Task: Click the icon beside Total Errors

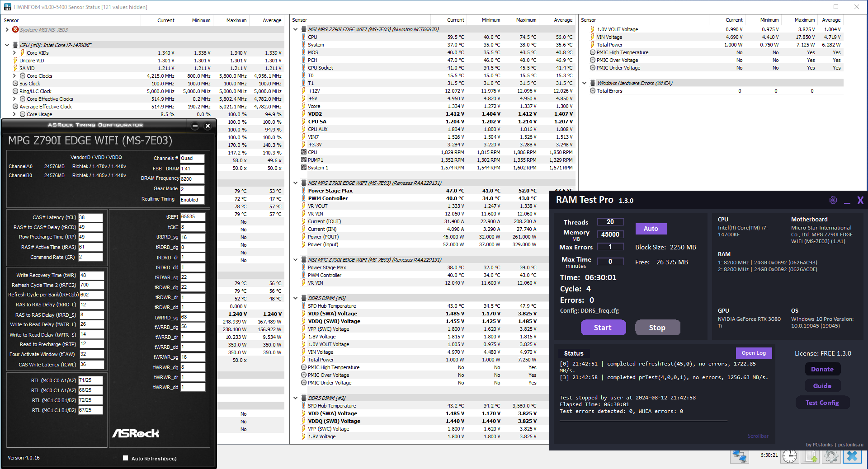Action: [593, 91]
